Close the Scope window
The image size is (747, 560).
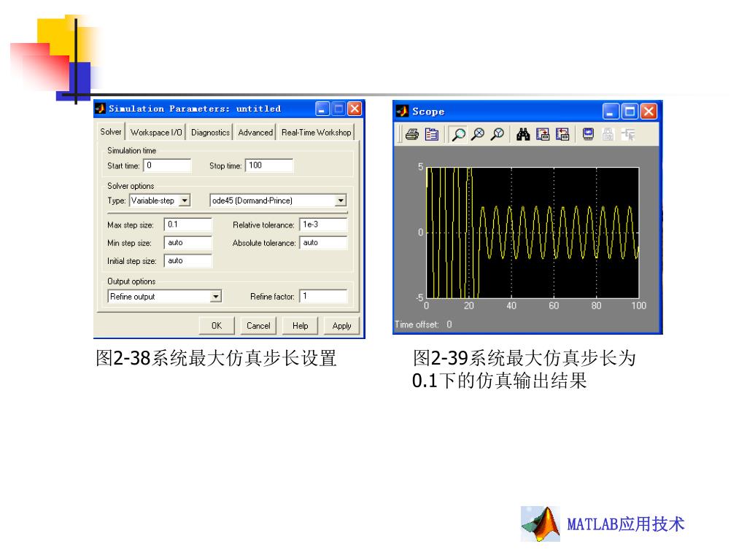(649, 112)
